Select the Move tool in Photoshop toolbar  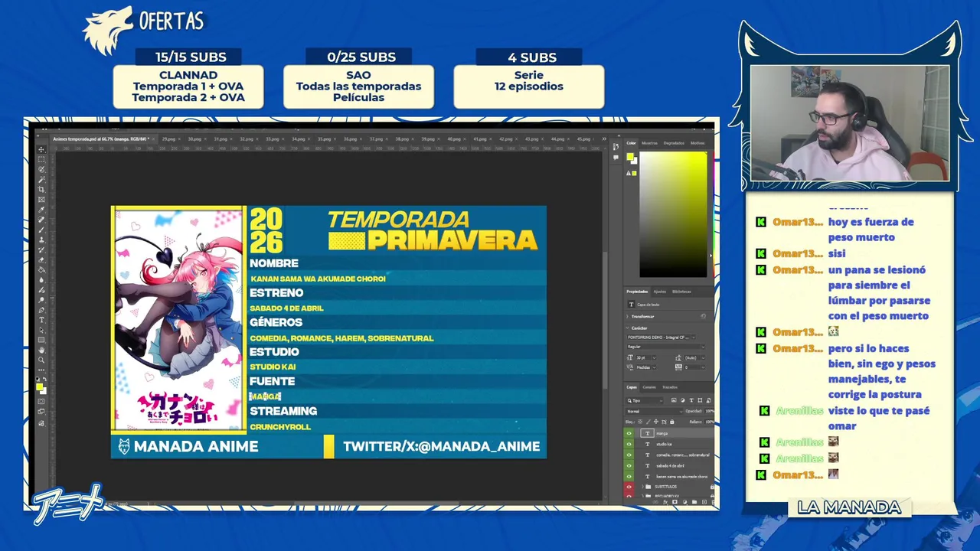coord(41,149)
